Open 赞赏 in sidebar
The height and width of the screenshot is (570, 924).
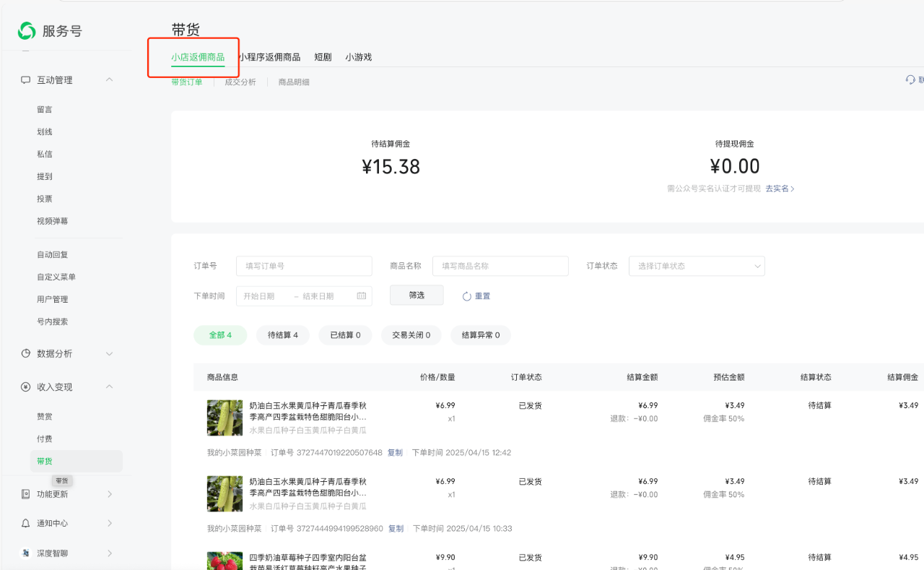(45, 417)
